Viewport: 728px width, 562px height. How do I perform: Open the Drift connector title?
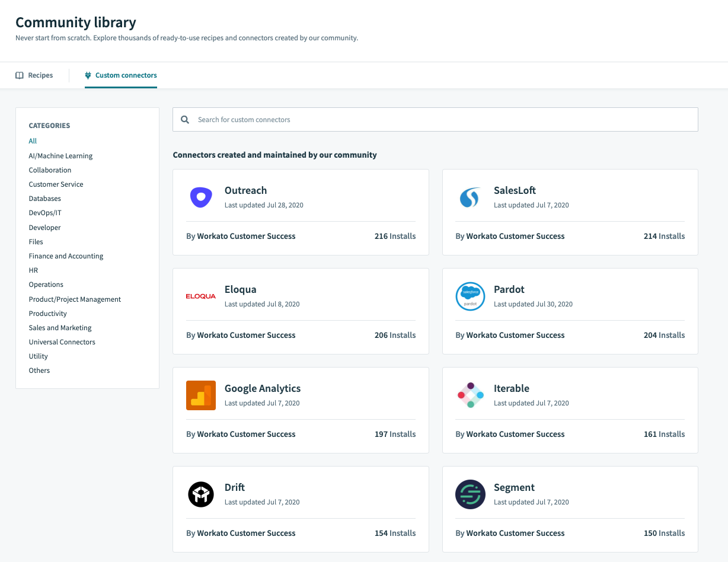point(235,487)
